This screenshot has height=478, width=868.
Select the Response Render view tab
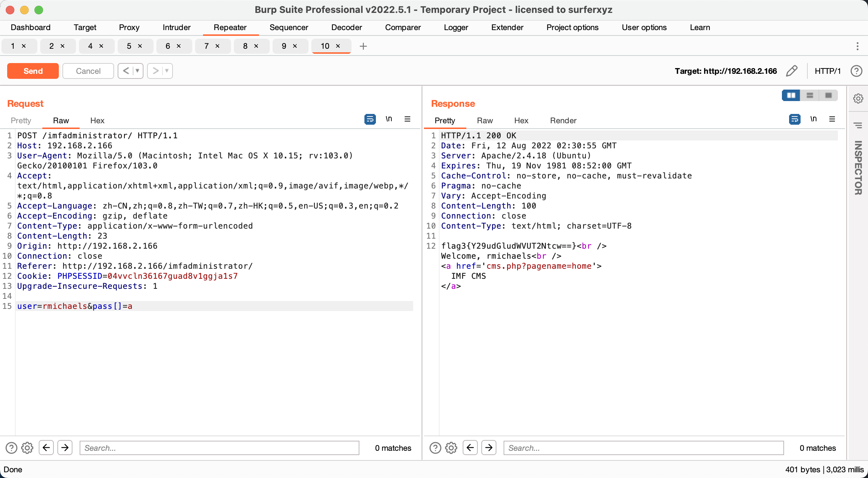tap(563, 121)
